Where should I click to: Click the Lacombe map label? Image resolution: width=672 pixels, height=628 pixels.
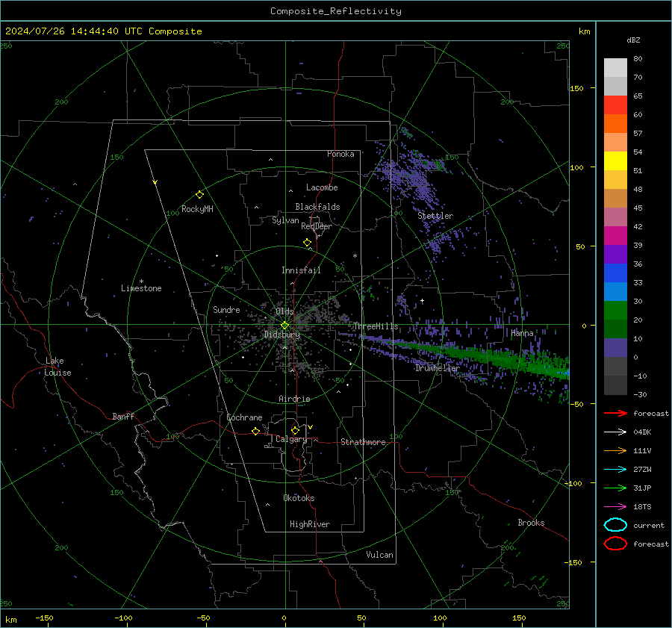tap(322, 187)
